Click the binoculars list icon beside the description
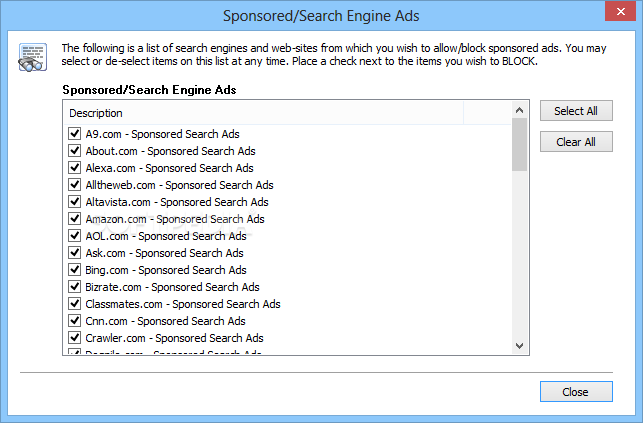The width and height of the screenshot is (643, 423). point(32,57)
